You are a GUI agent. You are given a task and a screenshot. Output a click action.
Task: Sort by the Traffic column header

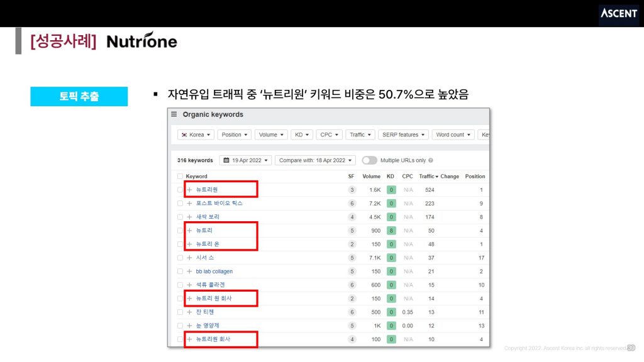[x=428, y=177]
